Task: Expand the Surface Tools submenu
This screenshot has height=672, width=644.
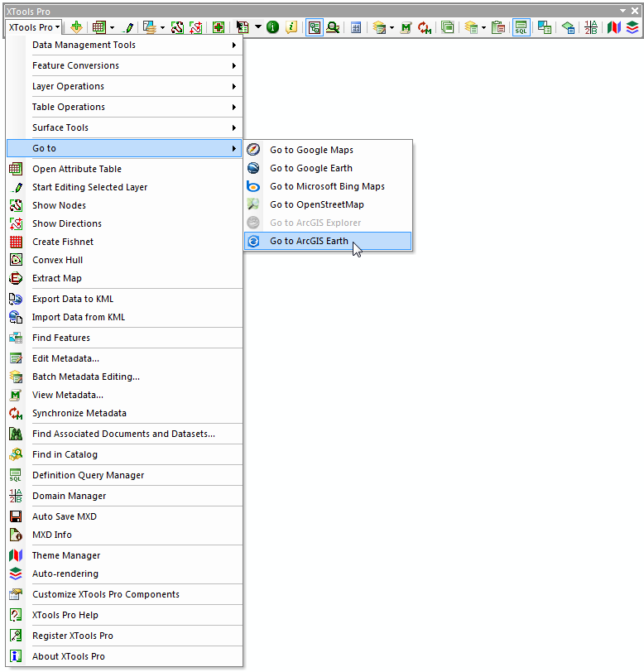Action: tap(124, 127)
